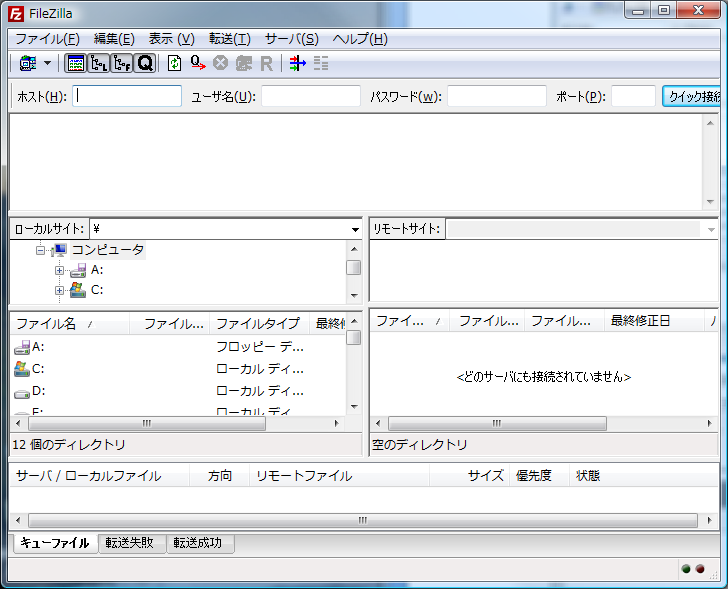Select コンピュータ in local tree
728x589 pixels.
108,250
